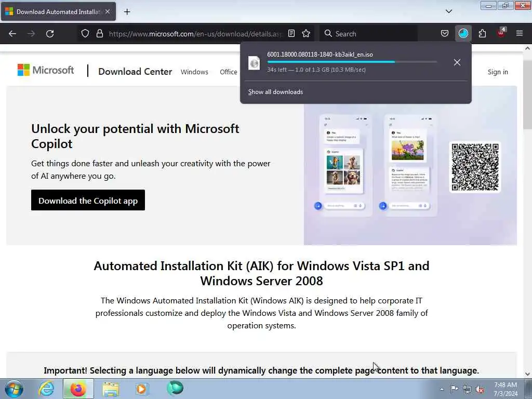Expand the list all tabs arrow
The image size is (532, 399).
(449, 11)
